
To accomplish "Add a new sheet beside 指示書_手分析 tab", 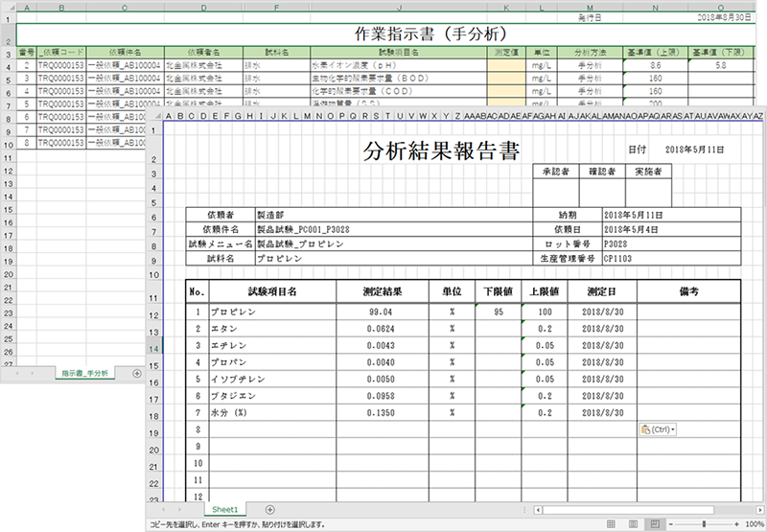I will (x=137, y=374).
